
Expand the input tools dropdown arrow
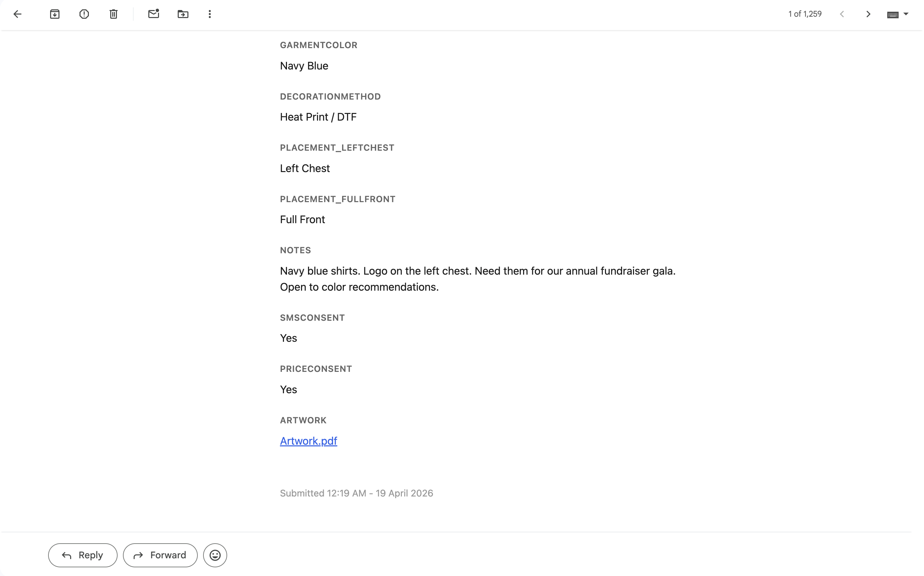(906, 14)
